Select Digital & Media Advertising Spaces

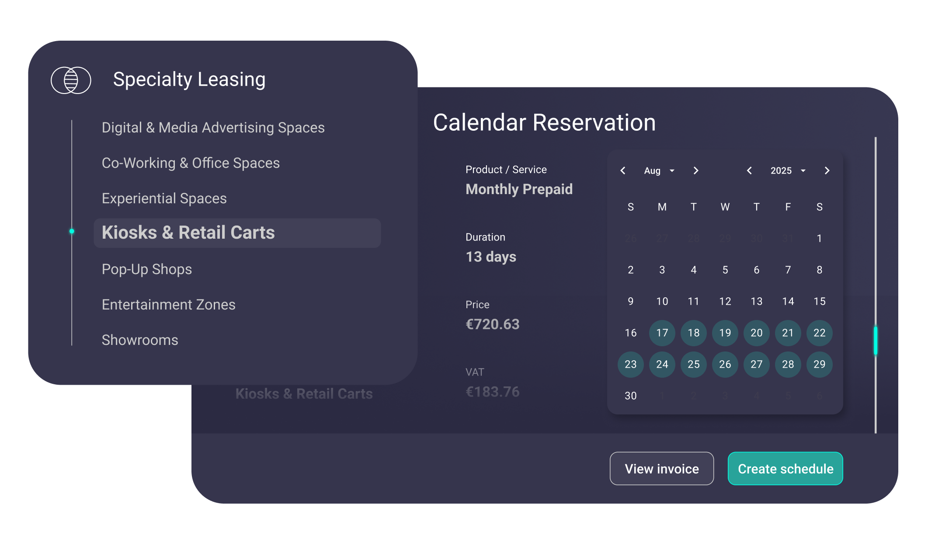pyautogui.click(x=213, y=128)
